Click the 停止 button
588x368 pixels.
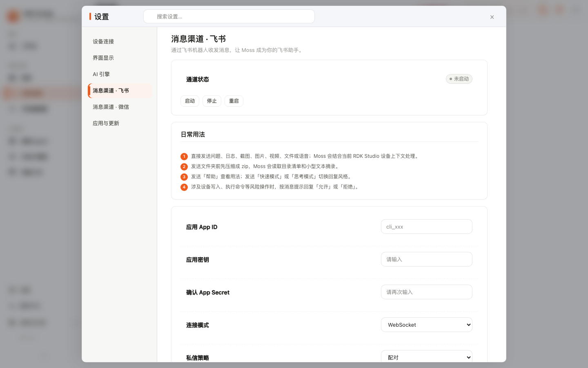pyautogui.click(x=212, y=101)
